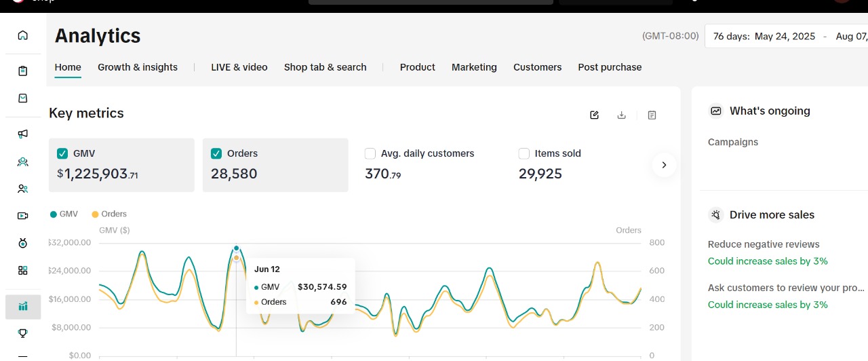Image resolution: width=868 pixels, height=361 pixels.
Task: Click the Jun 12 GMV data point on the chart
Action: click(236, 248)
